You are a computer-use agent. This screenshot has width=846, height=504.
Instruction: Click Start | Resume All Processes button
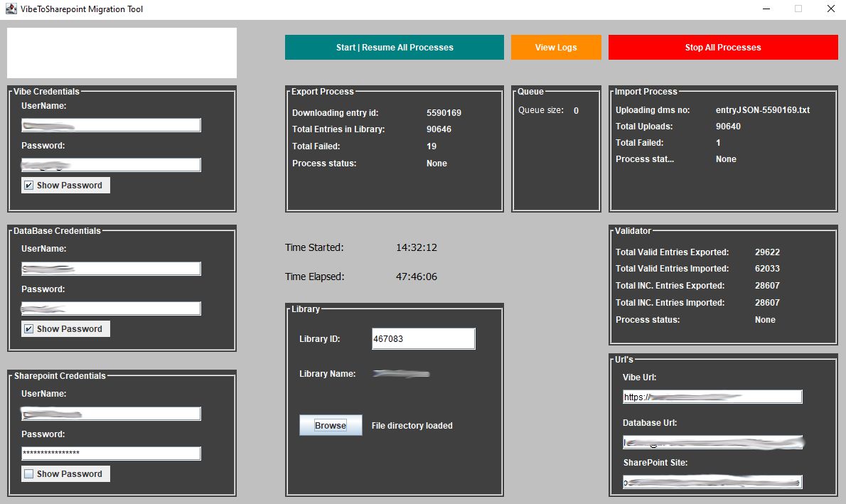pyautogui.click(x=394, y=48)
